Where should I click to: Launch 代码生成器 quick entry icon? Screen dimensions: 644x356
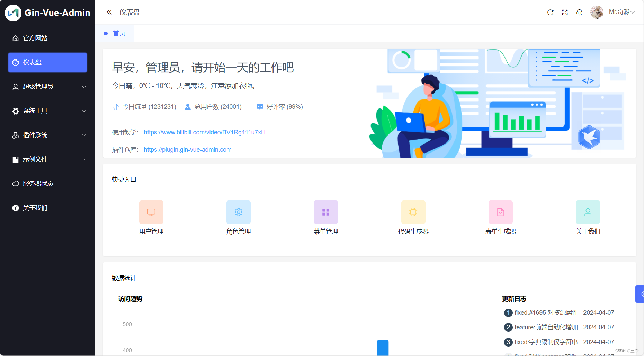point(413,212)
